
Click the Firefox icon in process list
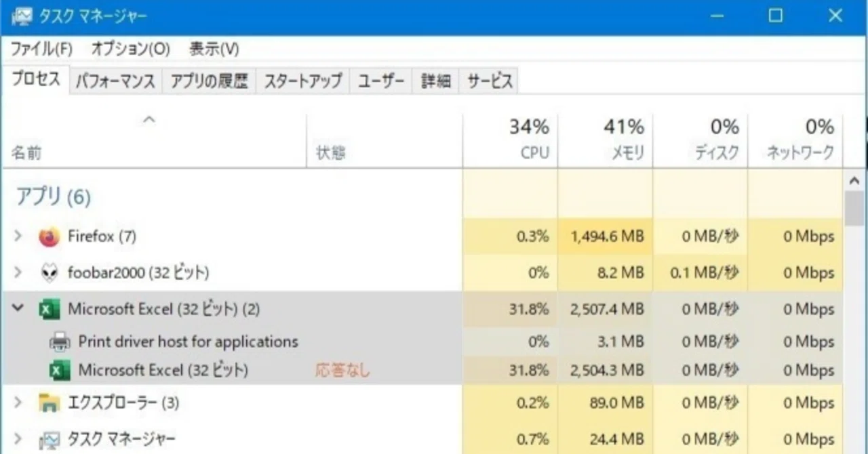[x=49, y=236]
